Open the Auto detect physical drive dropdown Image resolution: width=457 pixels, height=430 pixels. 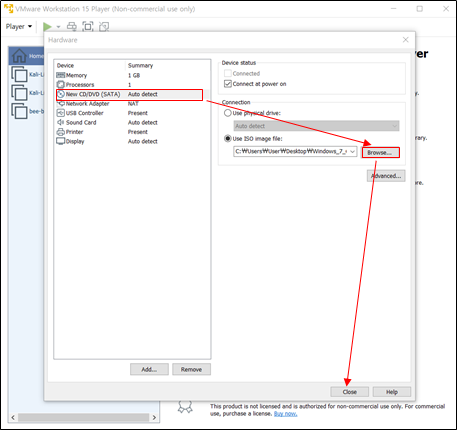click(316, 126)
